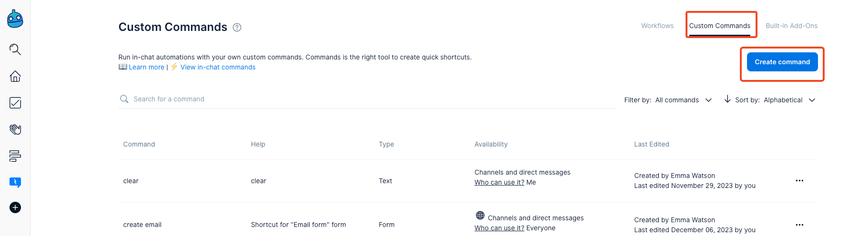The image size is (868, 236).
Task: Click the black plus icon in the sidebar
Action: pyautogui.click(x=15, y=207)
